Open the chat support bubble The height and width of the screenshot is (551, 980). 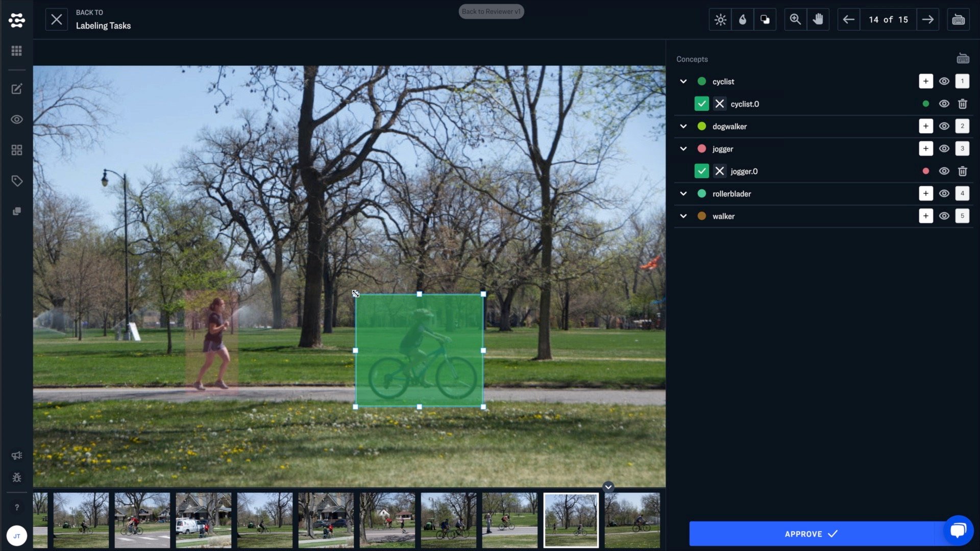click(958, 531)
